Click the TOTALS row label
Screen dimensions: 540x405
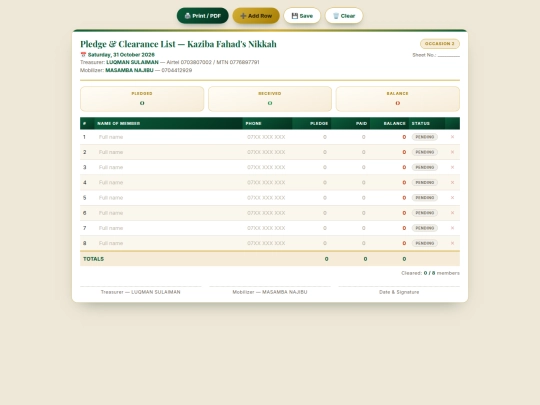93,259
